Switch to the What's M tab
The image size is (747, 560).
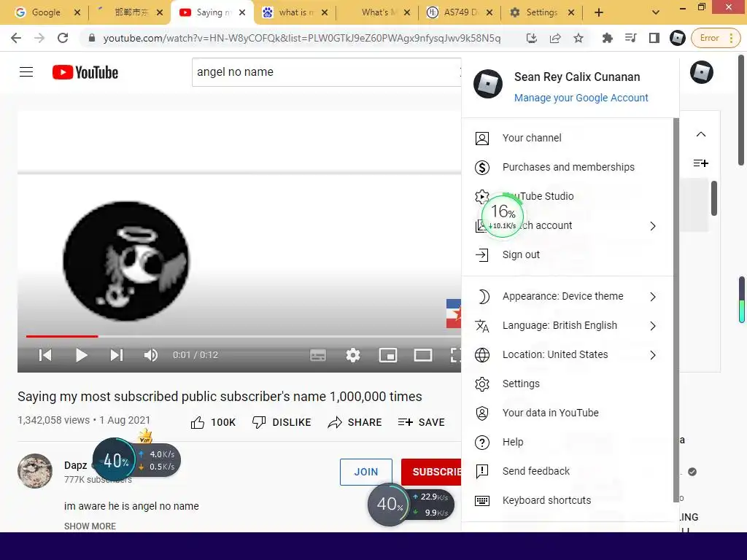[x=379, y=12]
